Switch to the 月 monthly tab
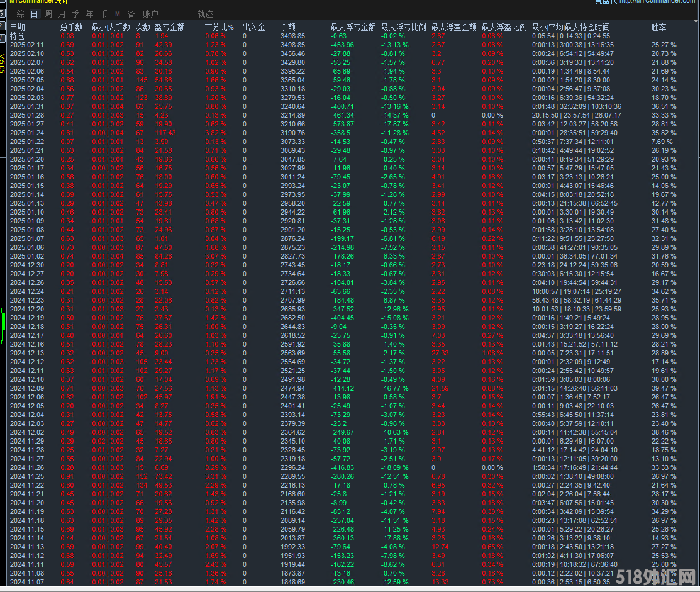This screenshot has width=700, height=592. point(62,14)
